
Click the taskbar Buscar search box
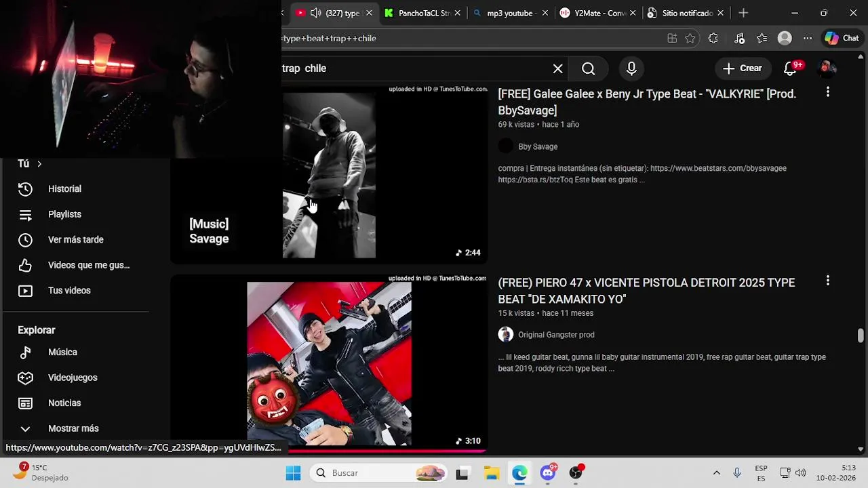click(x=379, y=473)
